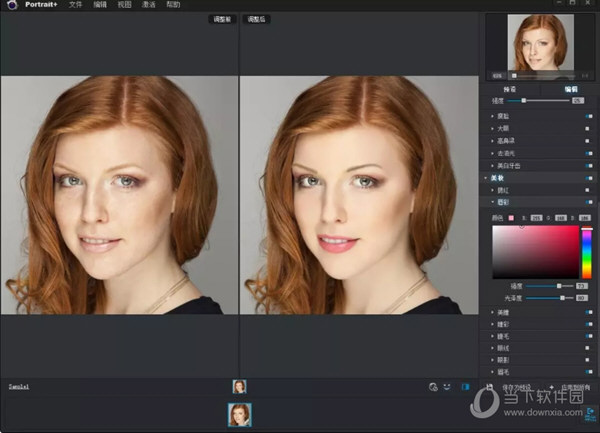Click the 应用到所有 button
600x433 pixels.
pos(576,387)
